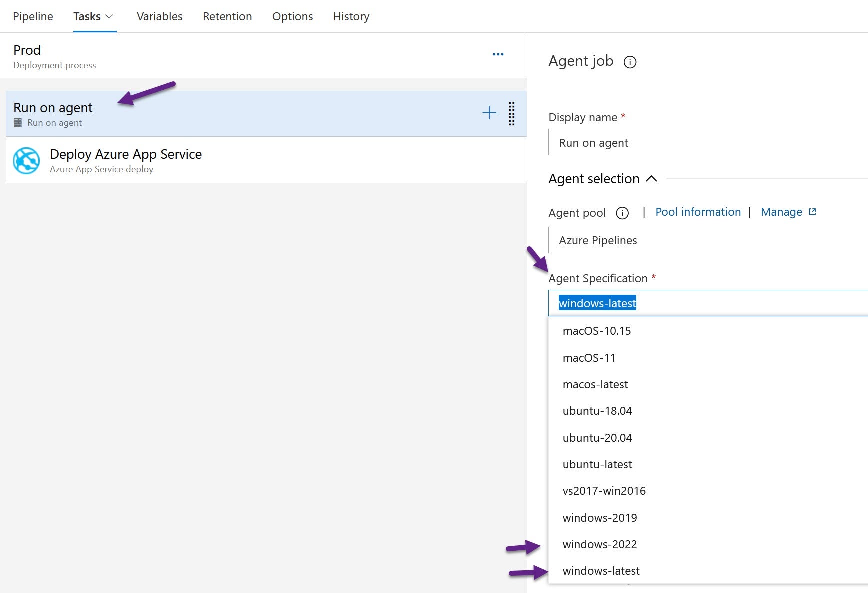Click the Run on agent list icon
868x593 pixels.
[x=17, y=122]
